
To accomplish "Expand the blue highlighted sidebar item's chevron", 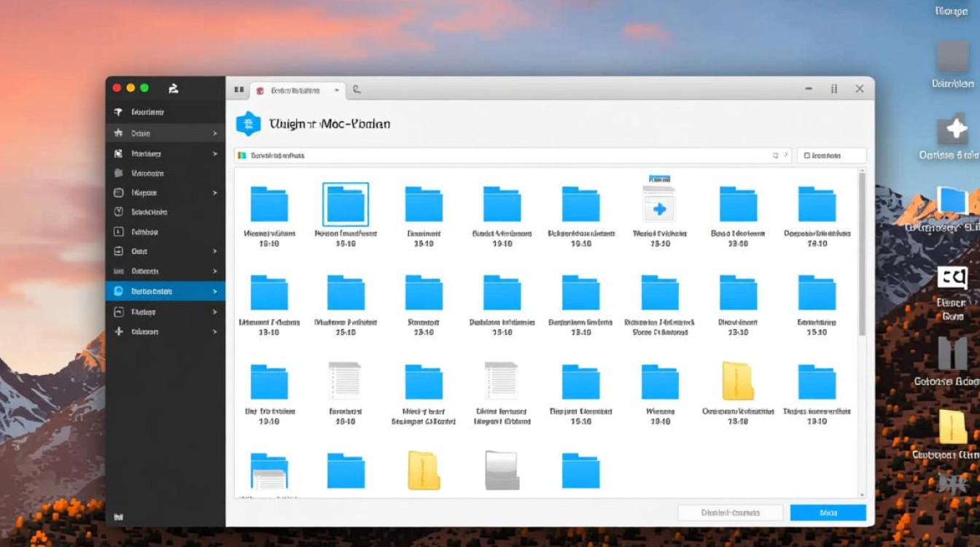I will 214,291.
